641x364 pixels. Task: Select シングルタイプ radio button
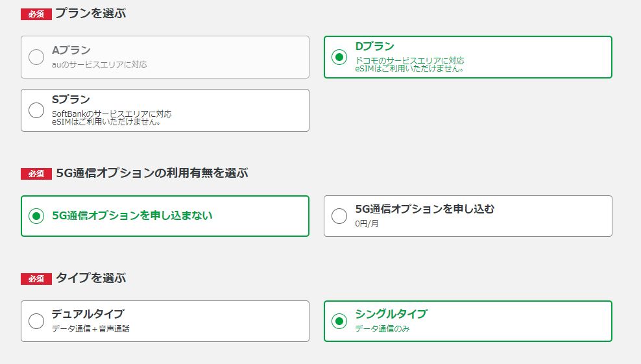tap(339, 321)
